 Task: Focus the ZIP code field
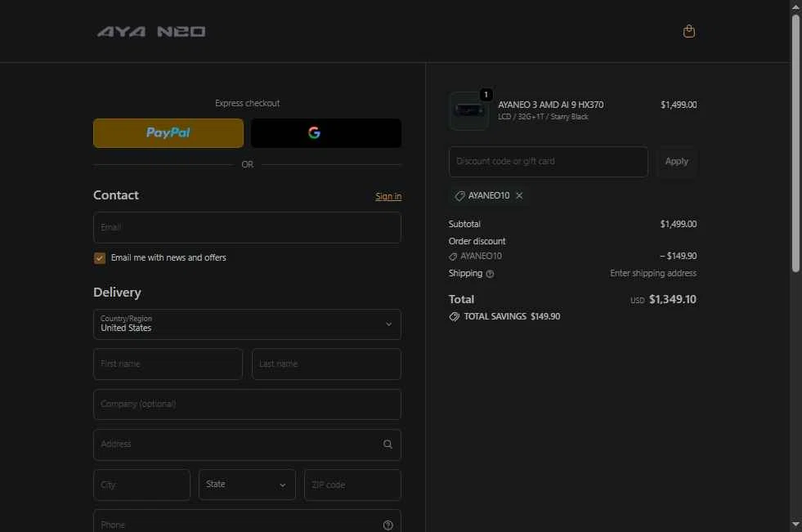[352, 485]
